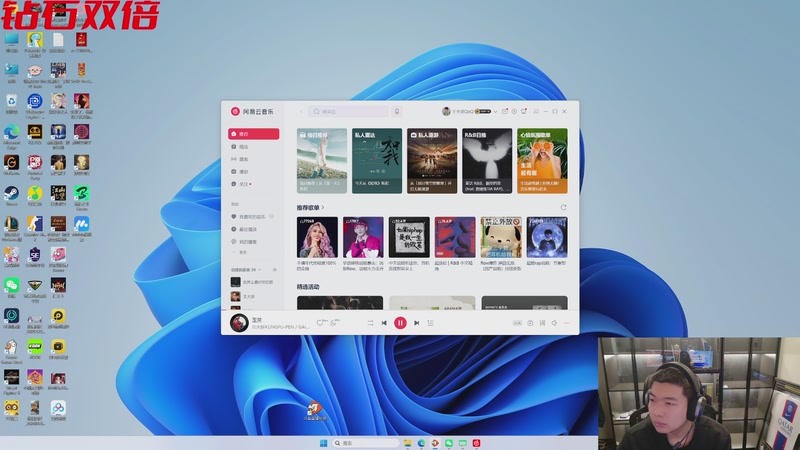800x450 pixels.
Task: Open playlist with rapper in pink jacket
Action: 363,237
